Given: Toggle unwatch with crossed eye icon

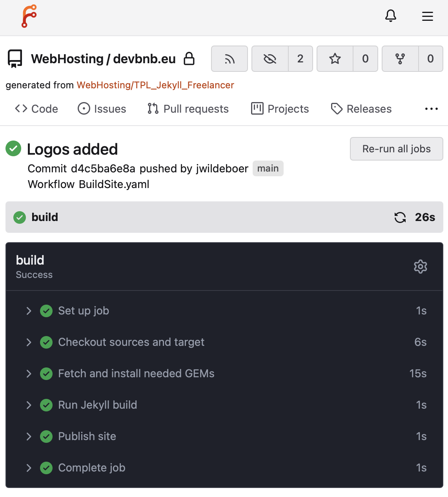Looking at the screenshot, I should pos(270,59).
